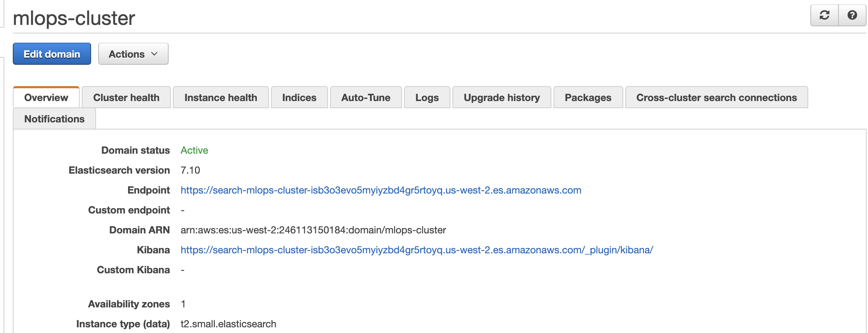Click the refresh icon button

tap(824, 15)
